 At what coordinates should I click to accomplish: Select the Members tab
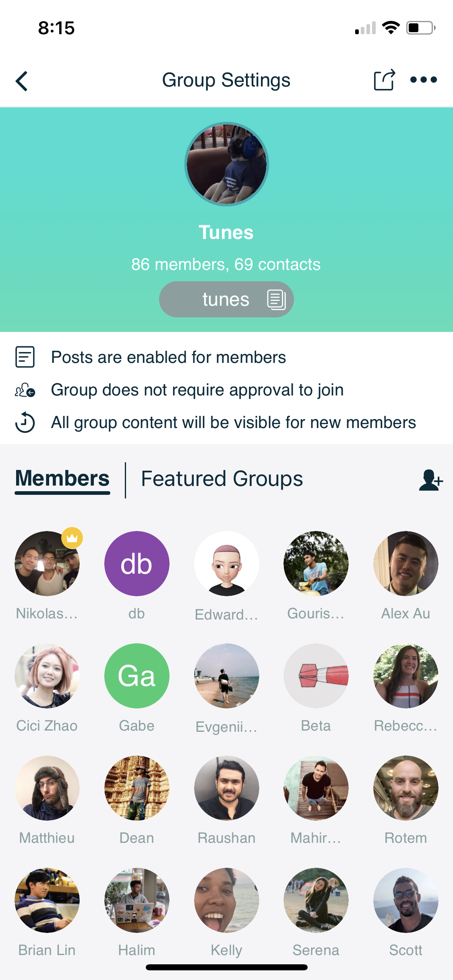point(62,479)
